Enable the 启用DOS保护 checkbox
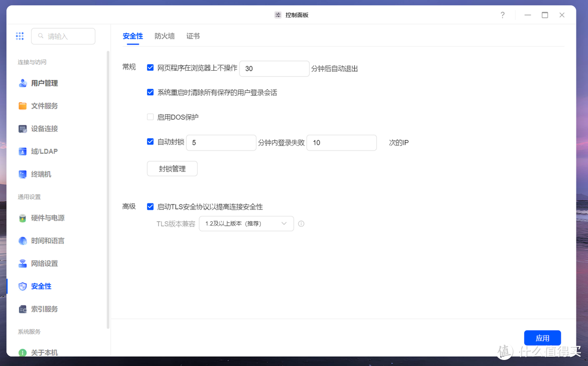The height and width of the screenshot is (366, 588). [x=150, y=117]
